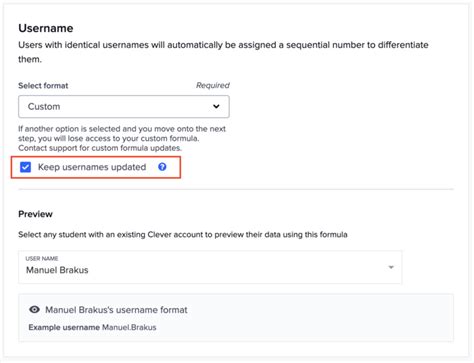This screenshot has height=363, width=474.
Task: Uncheck the Keep usernames updated checkbox
Action: (x=25, y=167)
